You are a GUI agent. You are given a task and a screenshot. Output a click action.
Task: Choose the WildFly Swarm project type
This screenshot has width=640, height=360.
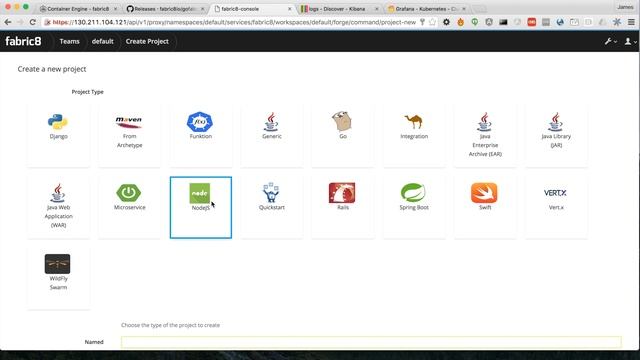[x=58, y=278]
